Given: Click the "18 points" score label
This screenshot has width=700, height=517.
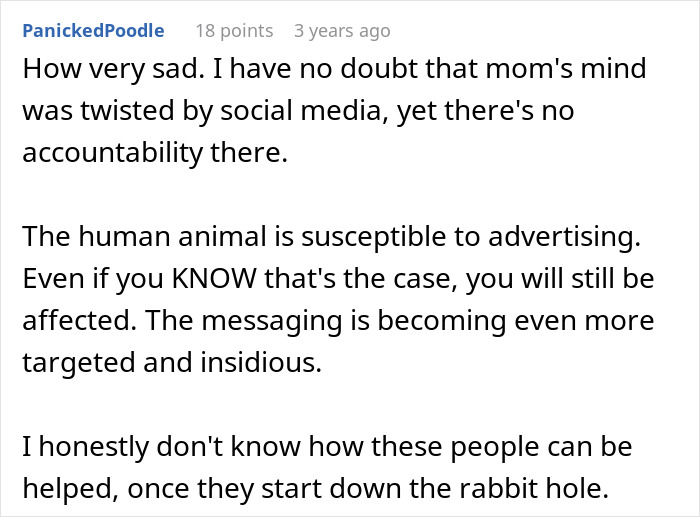Looking at the screenshot, I should [x=234, y=31].
